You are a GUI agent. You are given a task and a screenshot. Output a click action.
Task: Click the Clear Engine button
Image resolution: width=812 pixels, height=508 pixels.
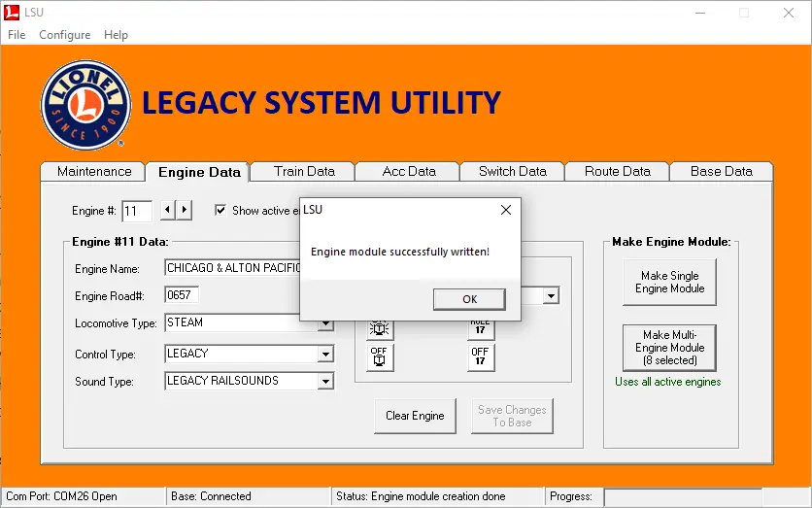[415, 416]
